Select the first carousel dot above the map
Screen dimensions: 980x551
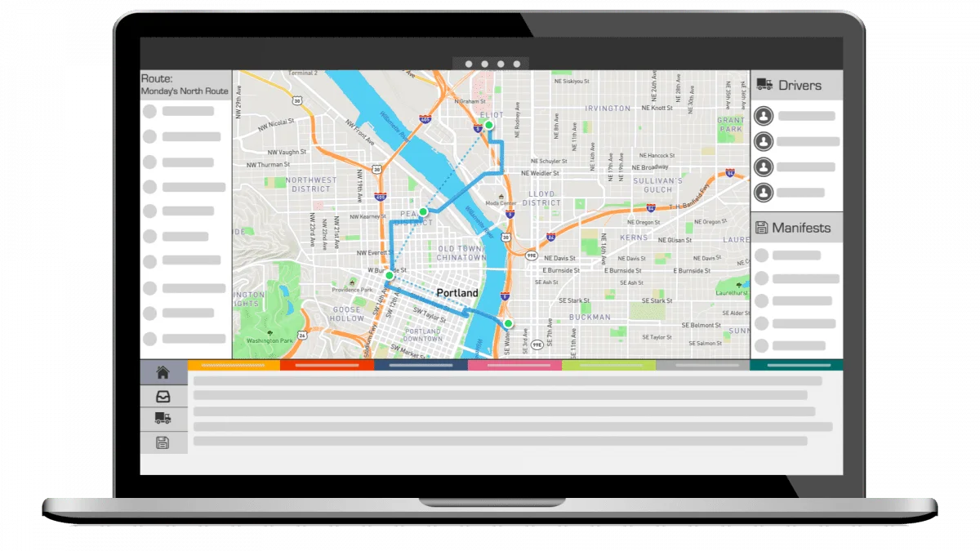[x=468, y=64]
